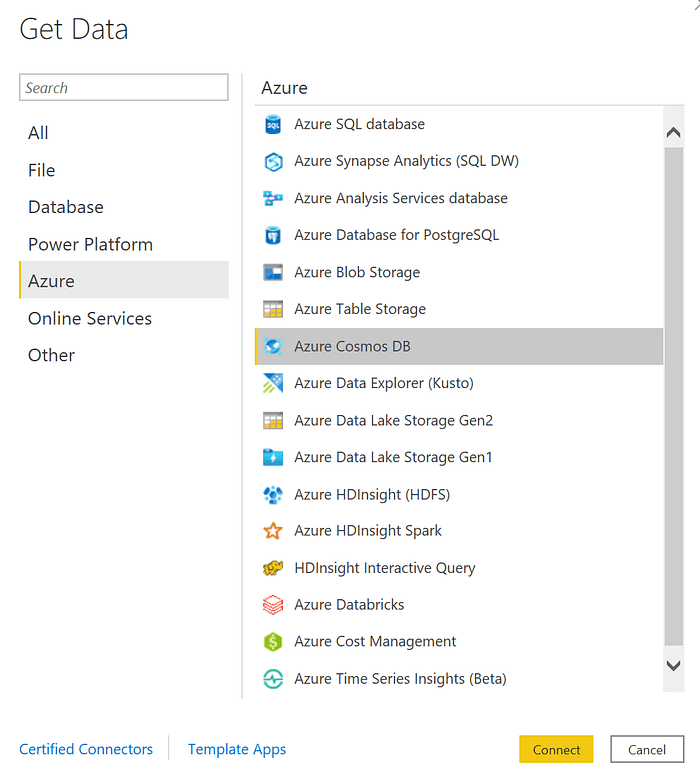Pick the Azure Analysis Services database icon
Screen dimensions: 700x784
point(273,198)
